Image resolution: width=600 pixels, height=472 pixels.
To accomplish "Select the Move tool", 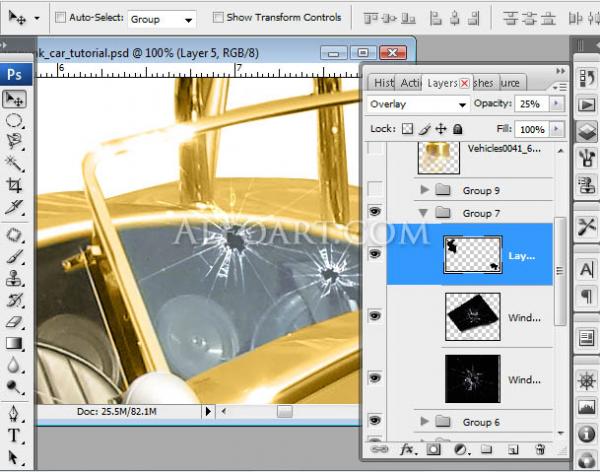I will [15, 99].
